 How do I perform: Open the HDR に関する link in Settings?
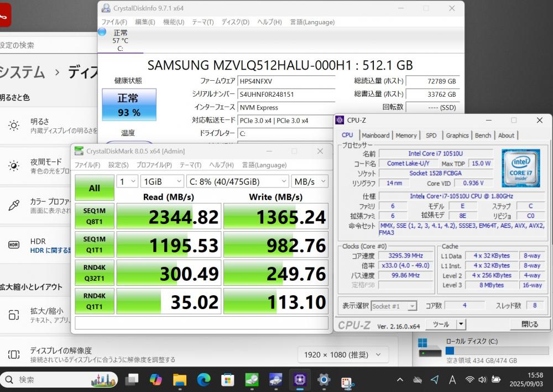click(x=50, y=250)
